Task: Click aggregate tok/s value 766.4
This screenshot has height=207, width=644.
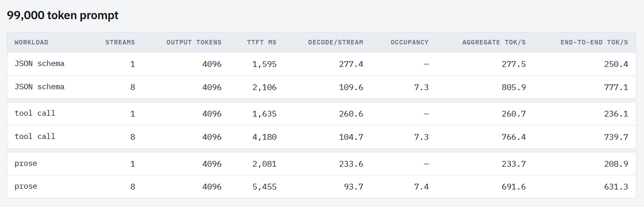Action: 514,137
